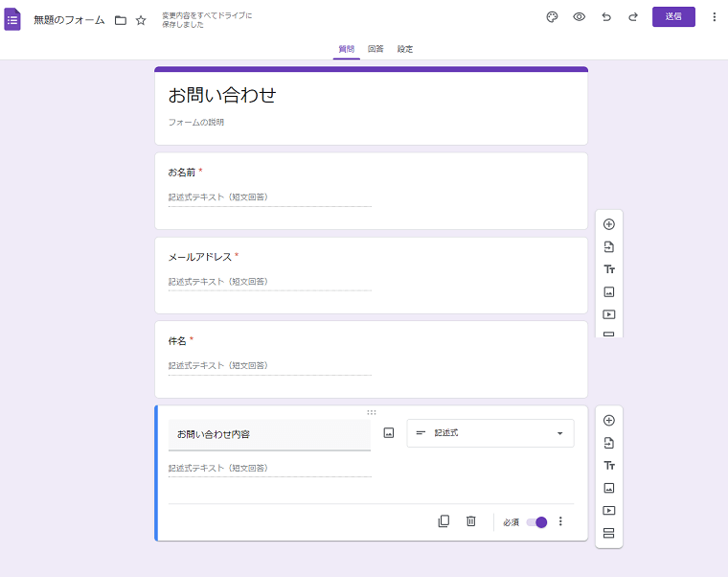This screenshot has height=577, width=728.
Task: Add image in lower side toolbar
Action: pyautogui.click(x=609, y=488)
